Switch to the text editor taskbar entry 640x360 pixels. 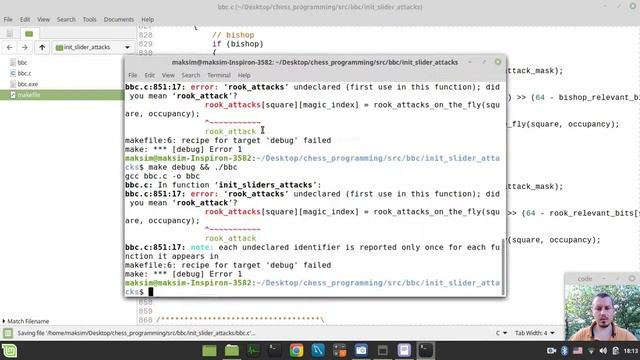click(404, 351)
